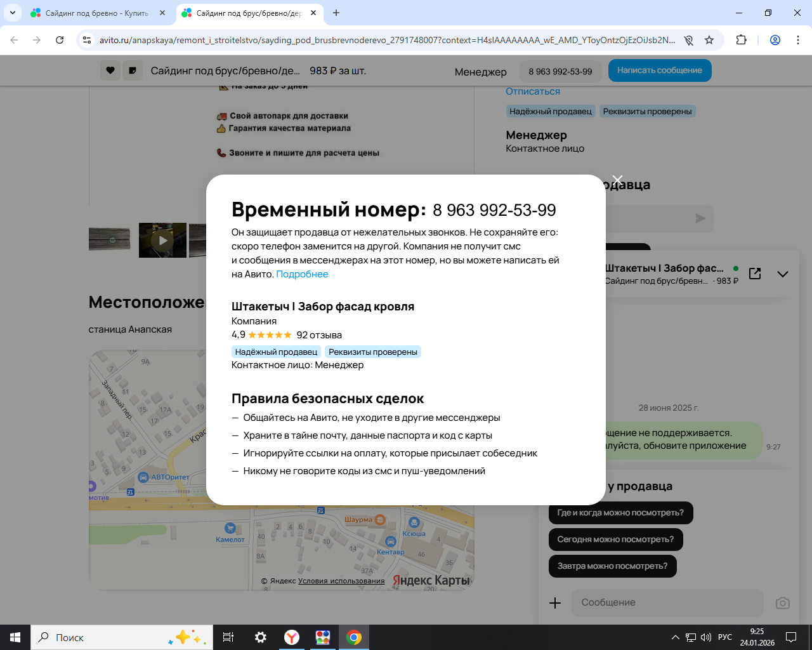Close the temporary number popup with X
Screen dimensions: 812x650
coord(617,180)
